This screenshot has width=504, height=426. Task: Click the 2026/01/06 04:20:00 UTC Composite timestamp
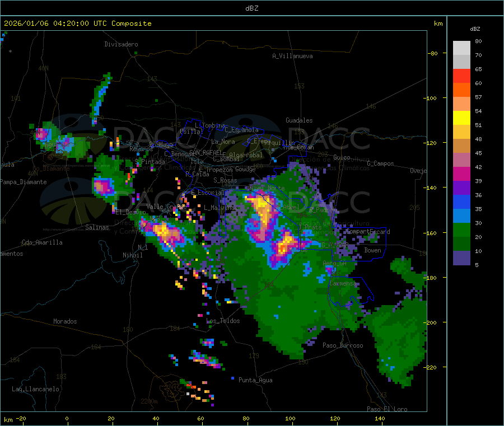pos(77,24)
